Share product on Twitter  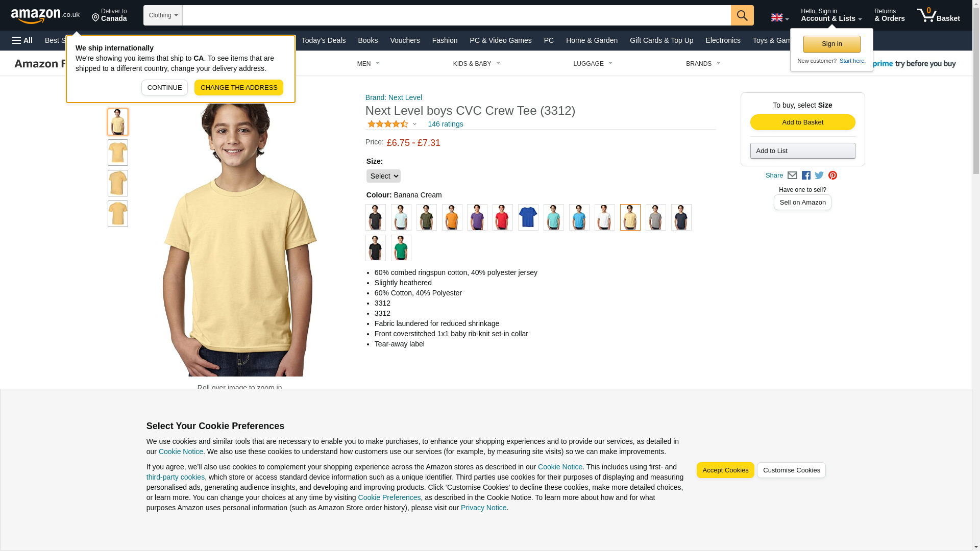(819, 175)
